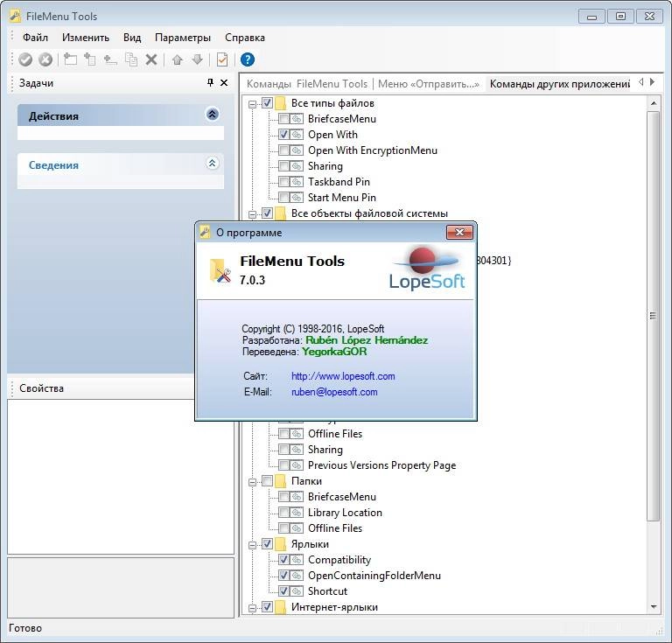Click the Cancel changes toolbar icon
The image size is (672, 643).
pyautogui.click(x=45, y=59)
